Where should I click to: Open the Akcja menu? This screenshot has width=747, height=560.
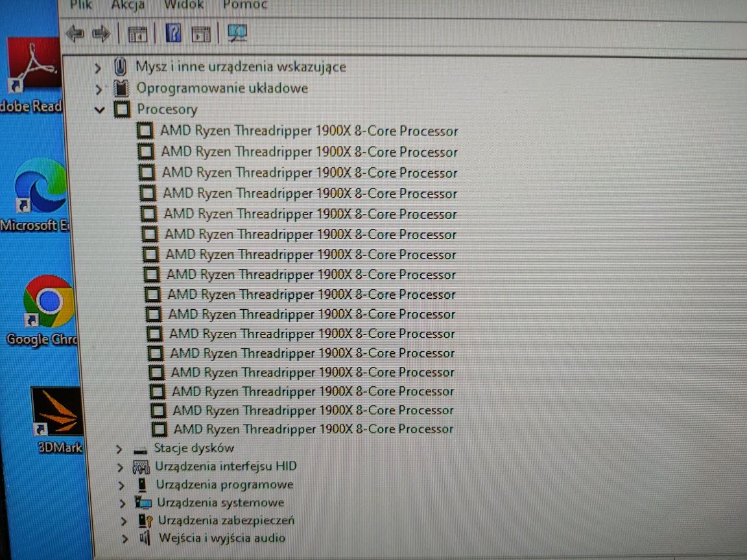tap(128, 5)
